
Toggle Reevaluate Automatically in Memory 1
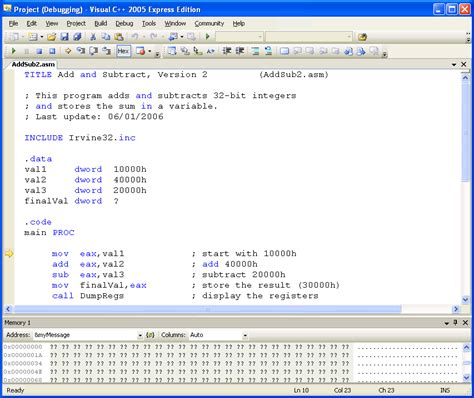click(150, 335)
